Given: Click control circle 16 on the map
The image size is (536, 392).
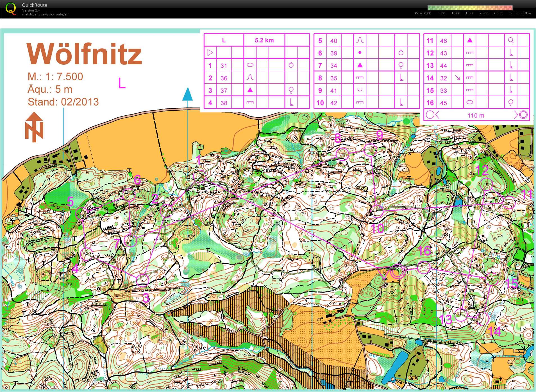Looking at the screenshot, I should 424,267.
